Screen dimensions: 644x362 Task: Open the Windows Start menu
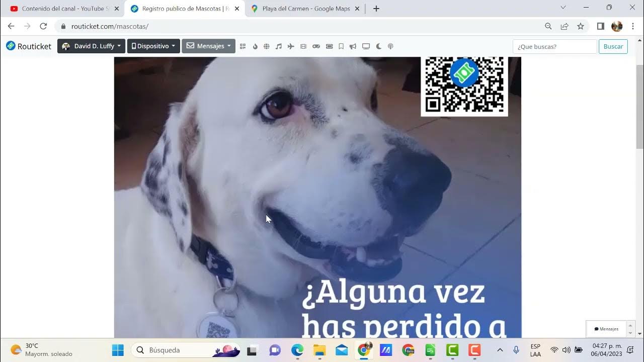tap(118, 350)
